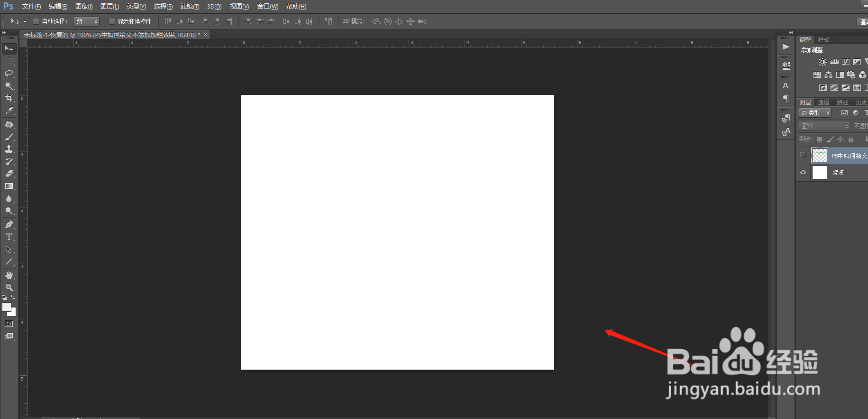Screen dimensions: 868x419
Task: Reset default foreground/background colors icon
Action: coord(4,298)
